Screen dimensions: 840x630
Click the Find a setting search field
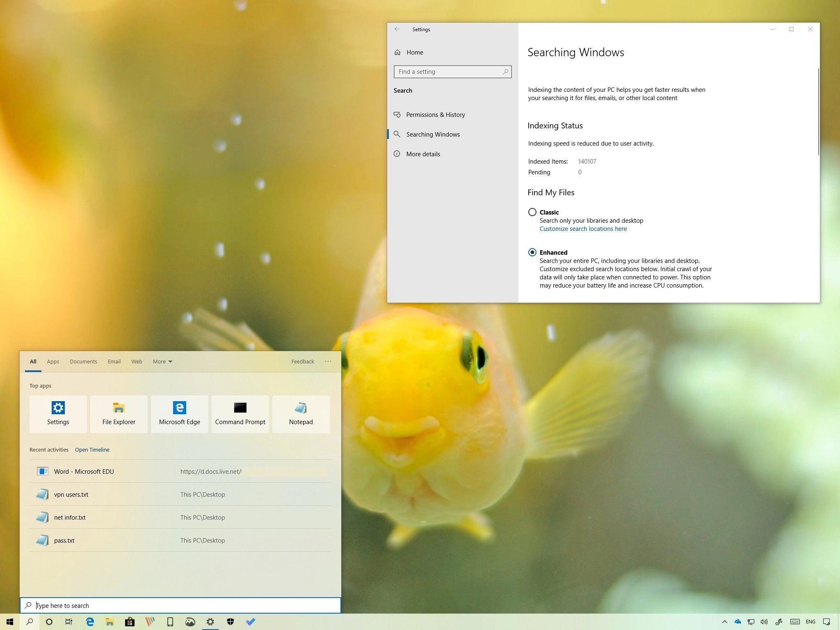(x=449, y=72)
